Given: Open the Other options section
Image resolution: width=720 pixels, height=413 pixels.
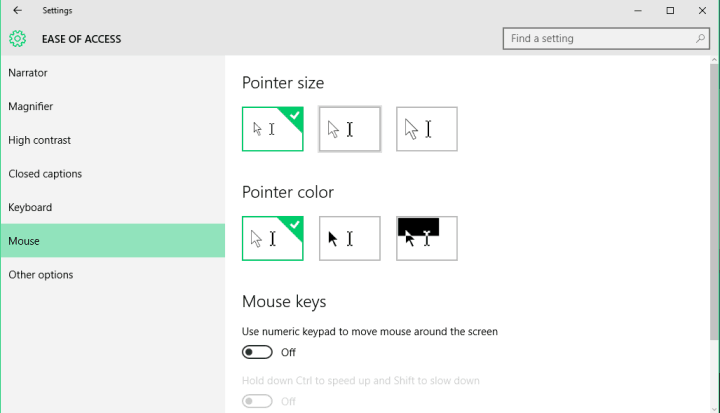Looking at the screenshot, I should (41, 275).
